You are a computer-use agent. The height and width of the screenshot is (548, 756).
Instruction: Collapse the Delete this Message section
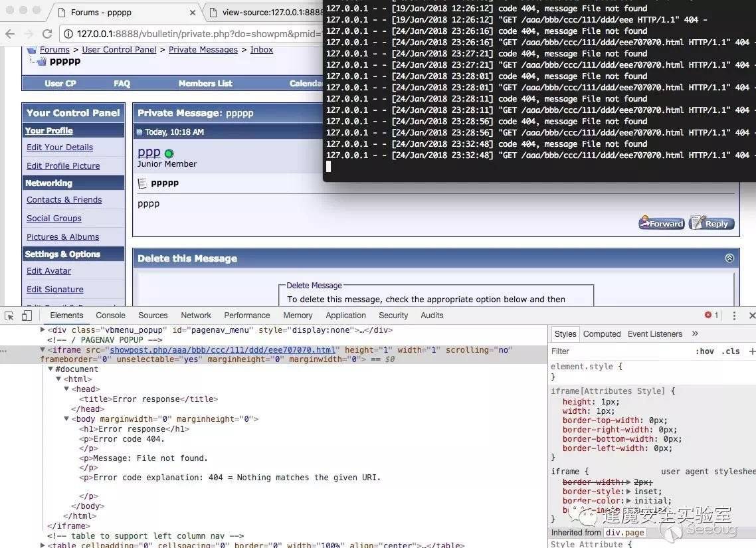coord(729,258)
